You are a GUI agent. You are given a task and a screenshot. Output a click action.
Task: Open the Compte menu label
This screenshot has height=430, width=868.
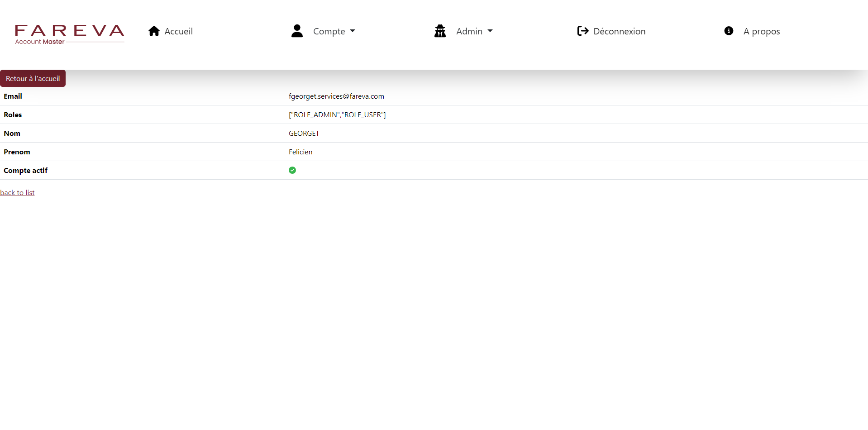coord(329,31)
